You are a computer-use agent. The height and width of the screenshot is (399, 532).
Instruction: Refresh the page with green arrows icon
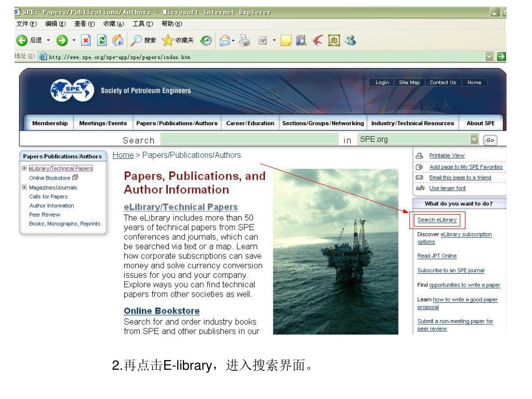102,41
